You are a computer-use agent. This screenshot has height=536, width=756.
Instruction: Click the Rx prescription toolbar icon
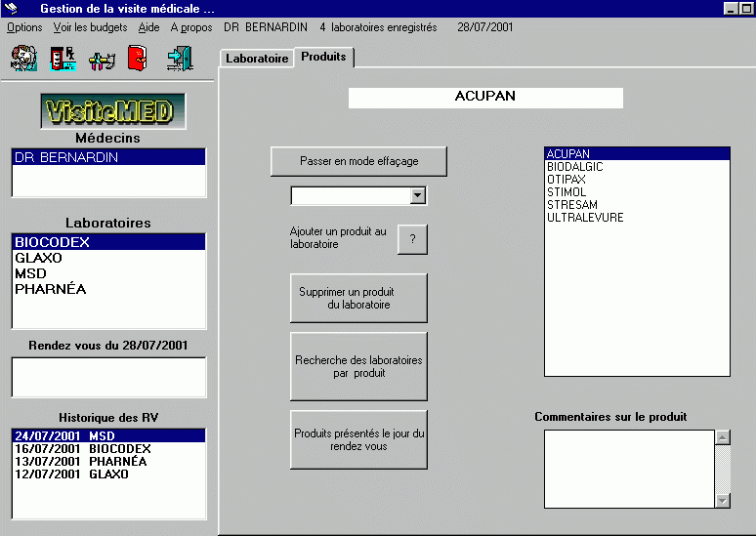[63, 59]
